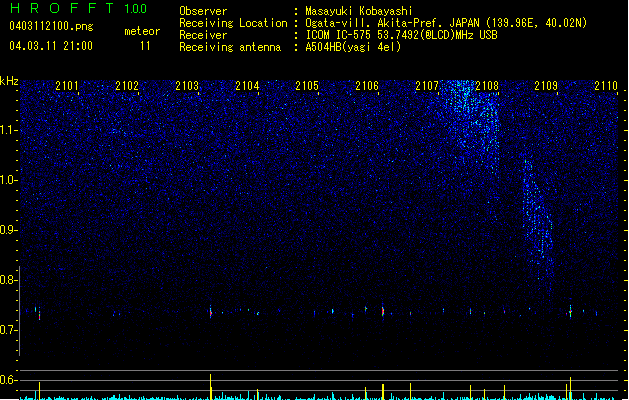Click the version number 1.00

click(x=136, y=9)
